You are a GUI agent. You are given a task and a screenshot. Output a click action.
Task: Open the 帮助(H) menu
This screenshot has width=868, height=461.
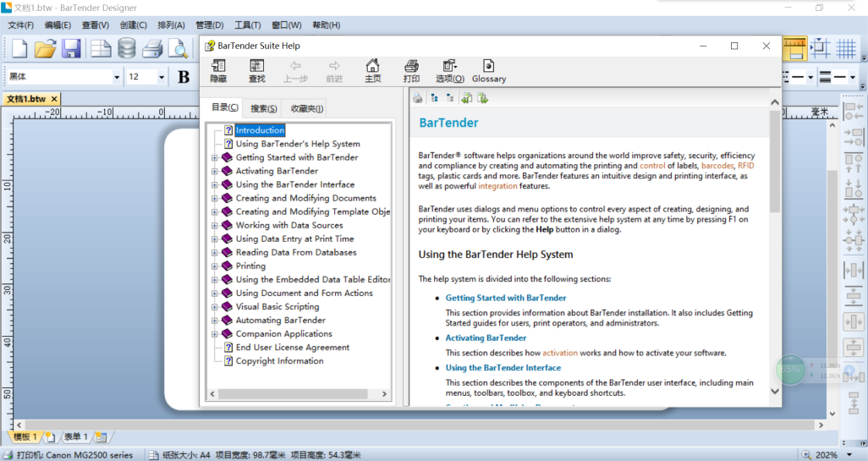click(x=326, y=25)
